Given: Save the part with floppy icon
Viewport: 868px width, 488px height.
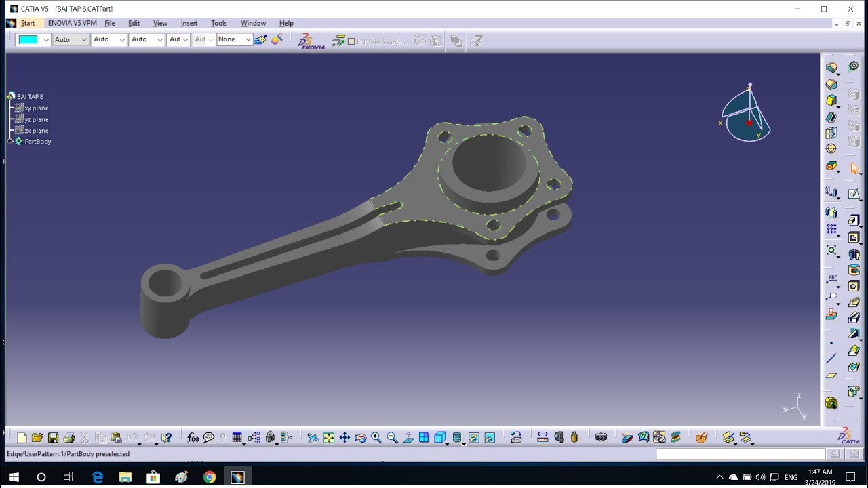Looking at the screenshot, I should pos(53,438).
